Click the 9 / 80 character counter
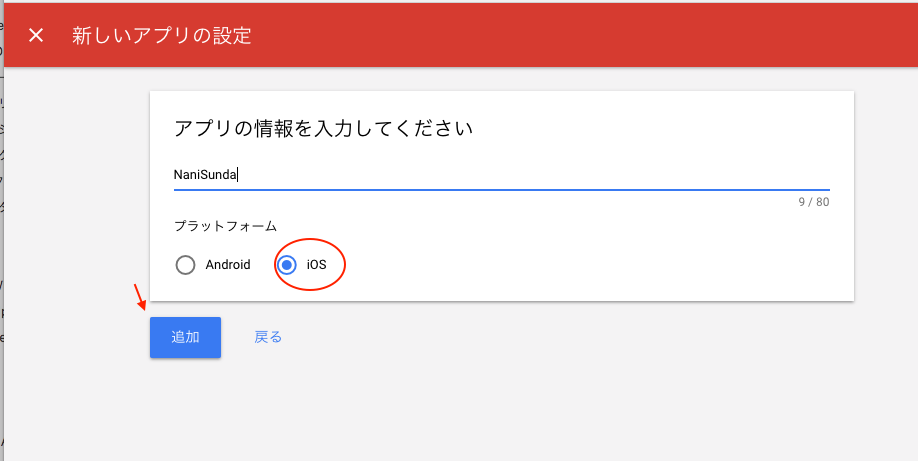 pos(814,202)
